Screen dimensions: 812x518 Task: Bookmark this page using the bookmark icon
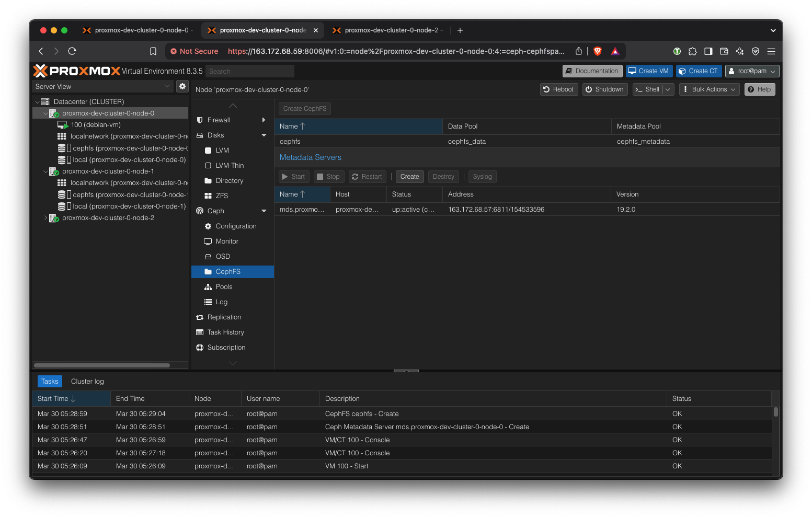click(x=153, y=51)
